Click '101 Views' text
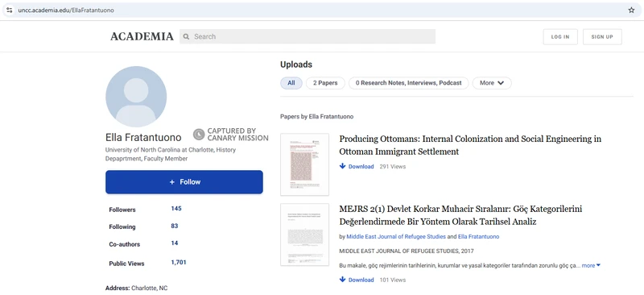 point(393,280)
